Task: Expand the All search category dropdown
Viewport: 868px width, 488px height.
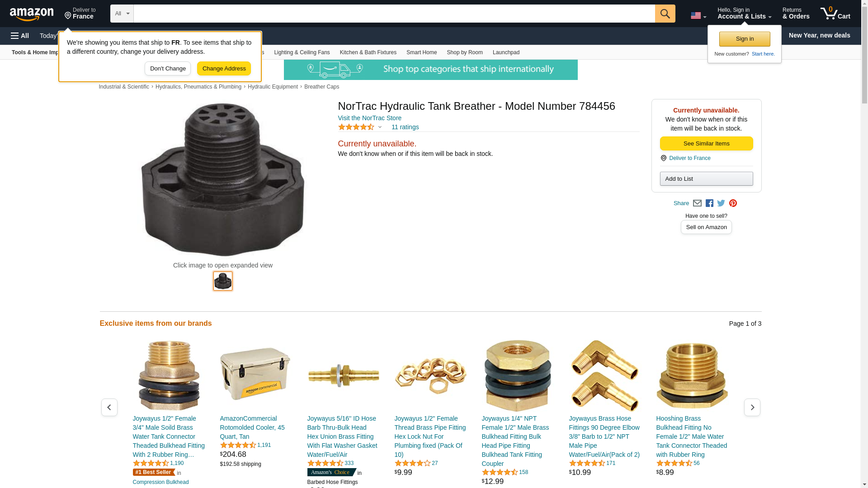Action: (x=122, y=14)
